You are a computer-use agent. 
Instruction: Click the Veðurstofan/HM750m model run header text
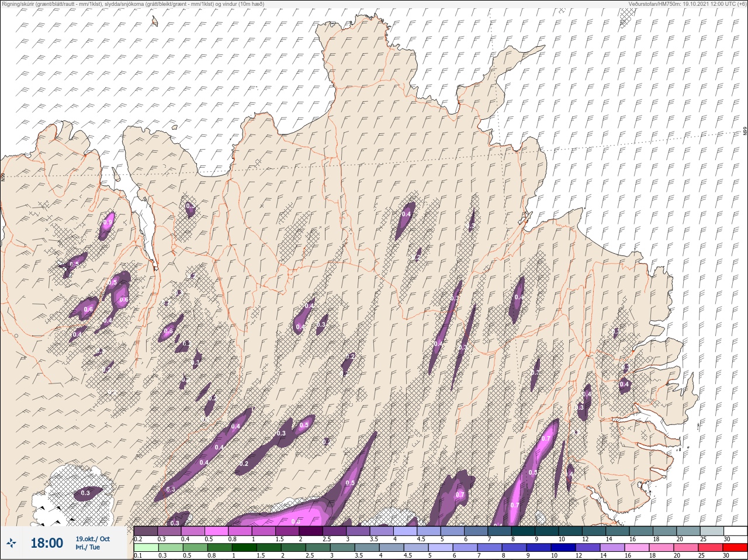tap(687, 4)
